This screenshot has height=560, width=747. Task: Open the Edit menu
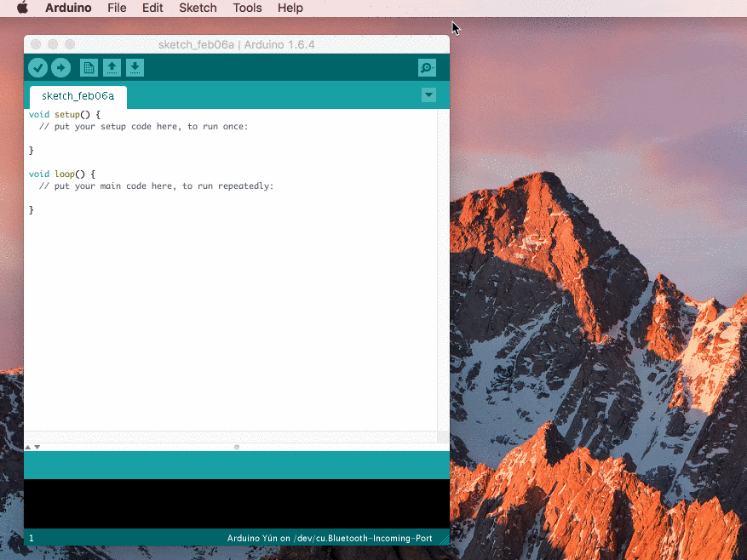152,9
